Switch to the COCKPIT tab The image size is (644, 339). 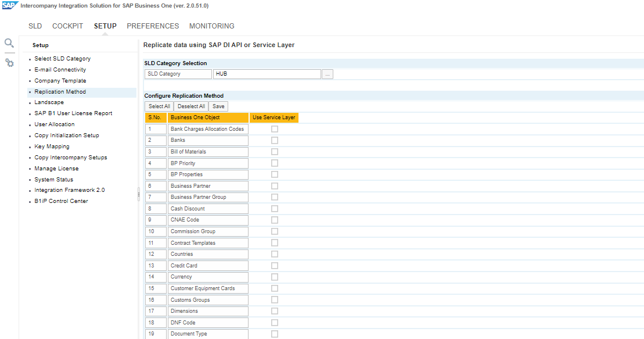[x=68, y=26]
